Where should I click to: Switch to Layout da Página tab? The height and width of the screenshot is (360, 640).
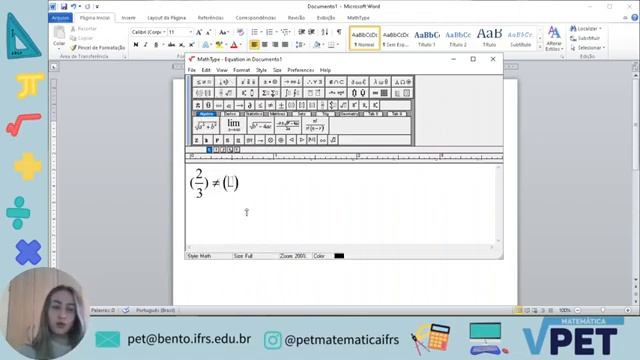[167, 18]
